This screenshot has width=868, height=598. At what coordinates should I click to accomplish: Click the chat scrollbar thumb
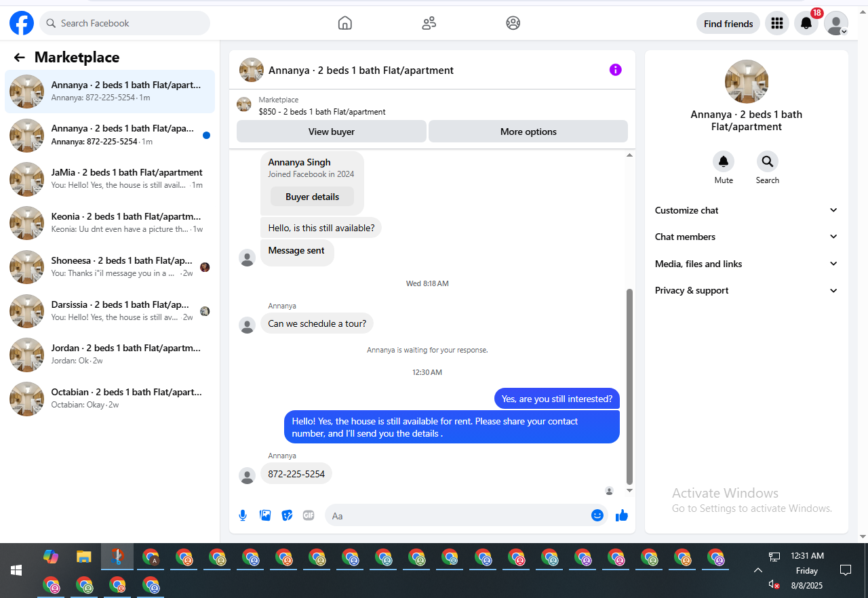click(x=629, y=386)
